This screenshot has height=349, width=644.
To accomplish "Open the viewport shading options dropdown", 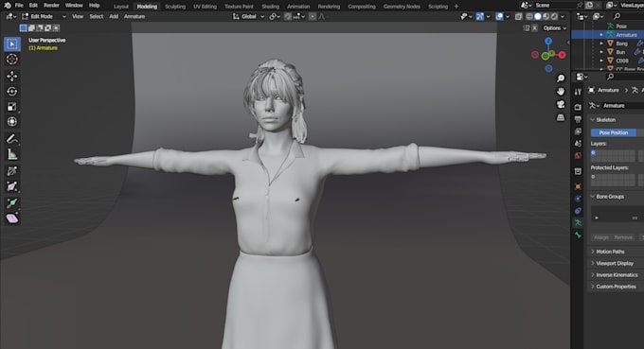I will pyautogui.click(x=563, y=16).
